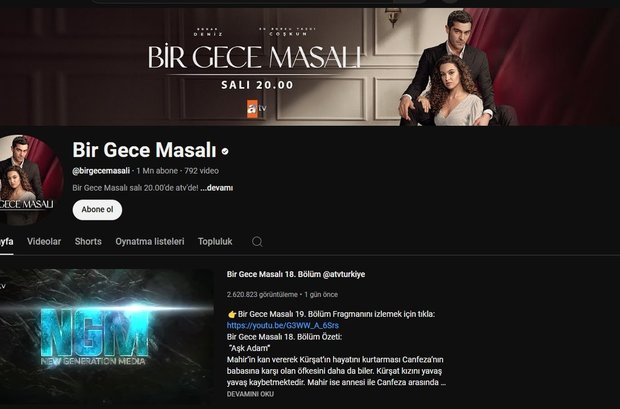This screenshot has width=620, height=409.
Task: Click the Bir Gece Masalı channel name
Action: (x=144, y=150)
